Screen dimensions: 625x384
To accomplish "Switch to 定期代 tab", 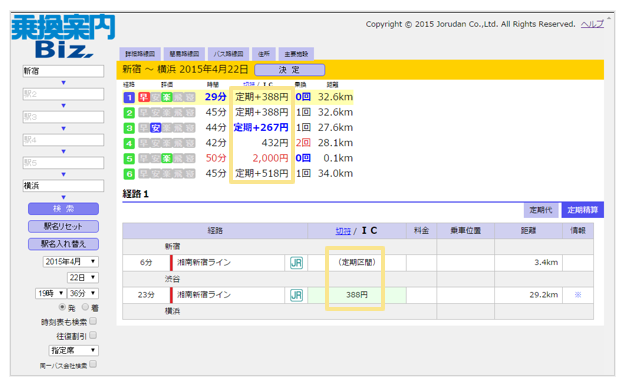I will (x=541, y=210).
